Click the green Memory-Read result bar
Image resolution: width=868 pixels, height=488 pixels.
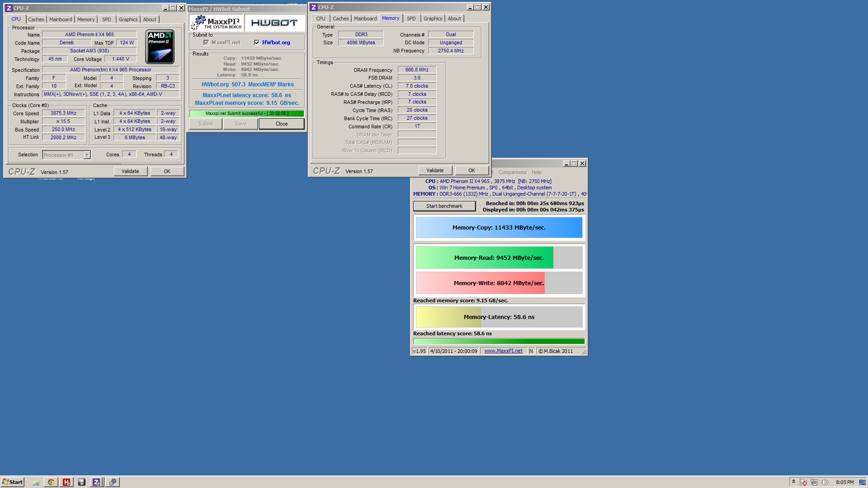[485, 258]
